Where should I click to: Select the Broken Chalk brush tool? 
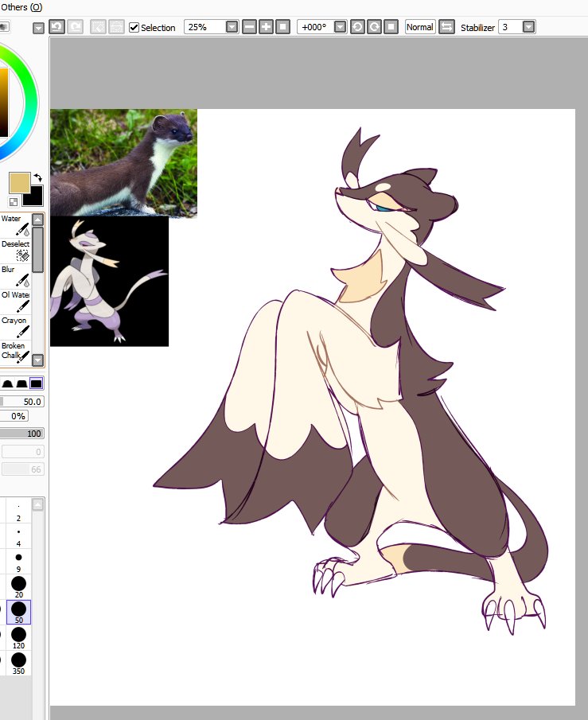point(16,352)
